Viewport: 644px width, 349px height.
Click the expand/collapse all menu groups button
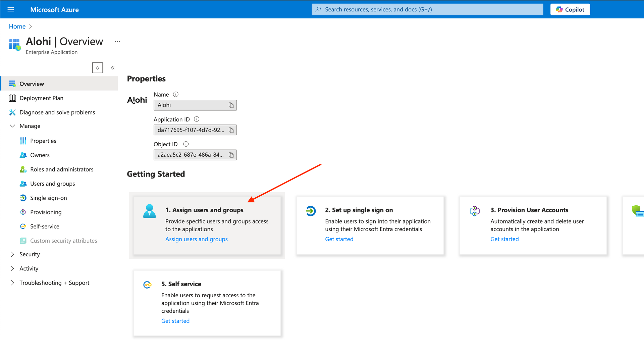(x=98, y=68)
